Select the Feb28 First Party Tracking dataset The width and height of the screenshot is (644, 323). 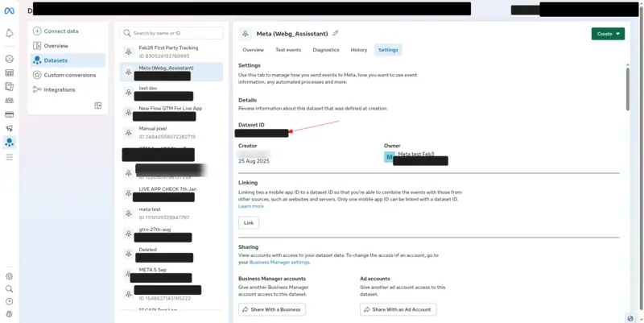171,52
